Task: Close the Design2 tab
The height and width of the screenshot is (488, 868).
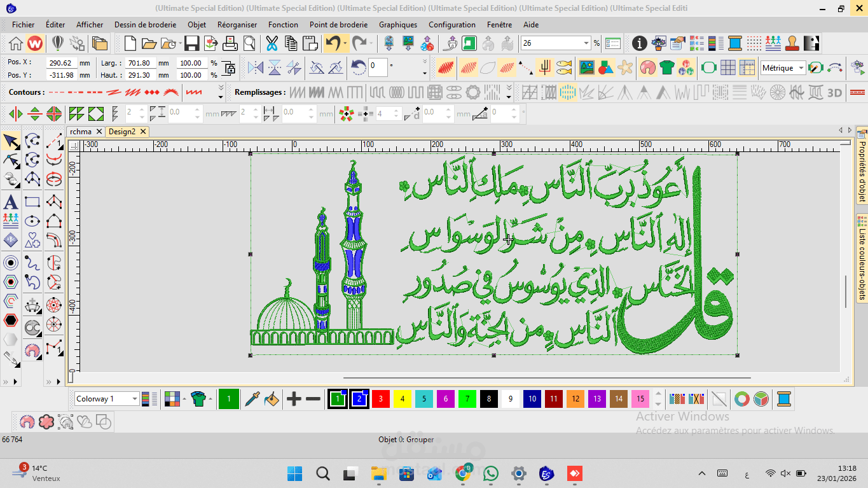Action: 143,132
